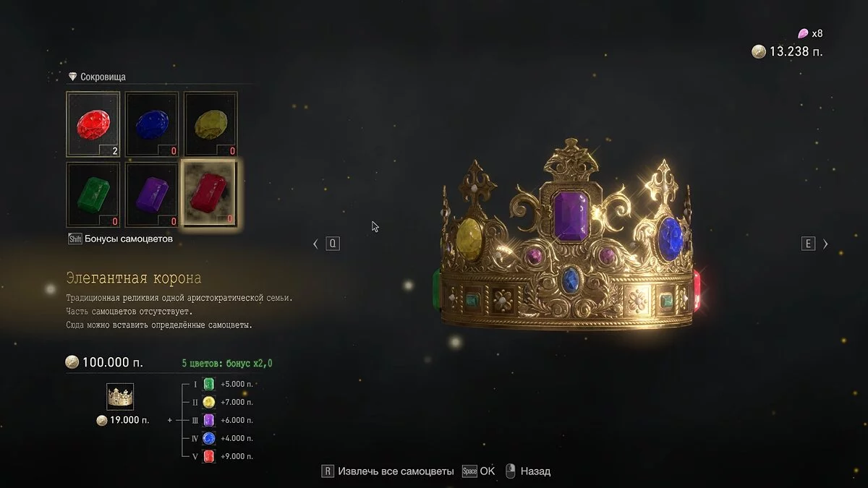Screen dimensions: 868x488
Task: Select the purple alexandrite rectangular gem
Action: [x=152, y=194]
